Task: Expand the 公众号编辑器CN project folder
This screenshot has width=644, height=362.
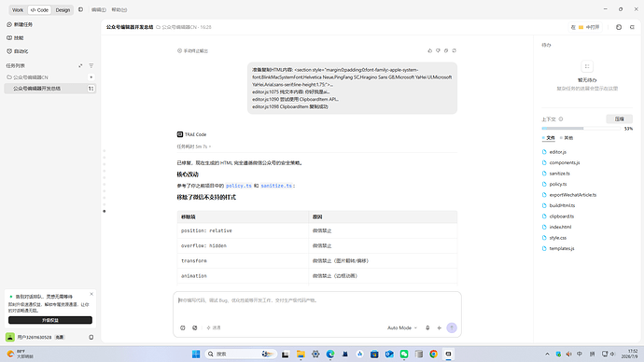Action: point(27,77)
